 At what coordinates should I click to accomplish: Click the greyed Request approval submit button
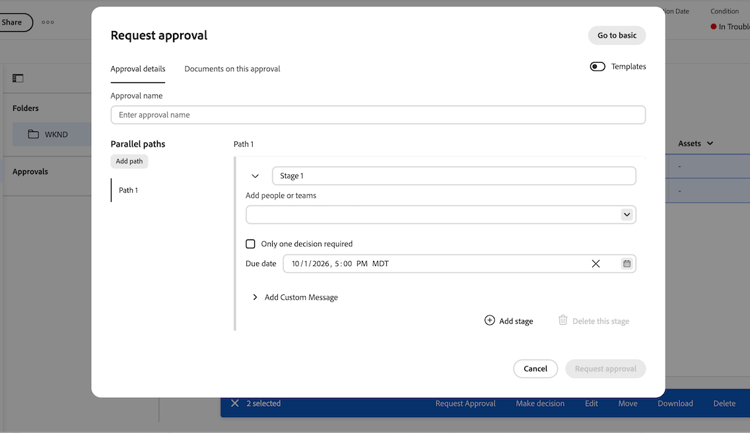[x=606, y=368]
